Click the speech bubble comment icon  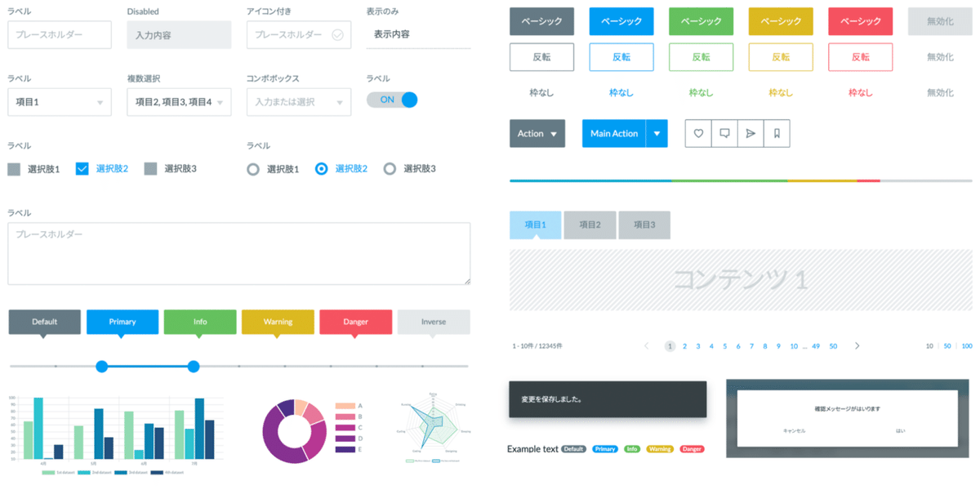click(724, 133)
